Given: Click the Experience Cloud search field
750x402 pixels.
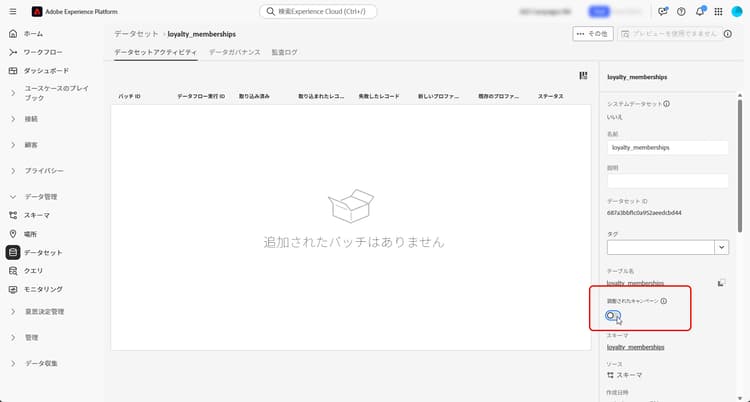Looking at the screenshot, I should [x=318, y=11].
